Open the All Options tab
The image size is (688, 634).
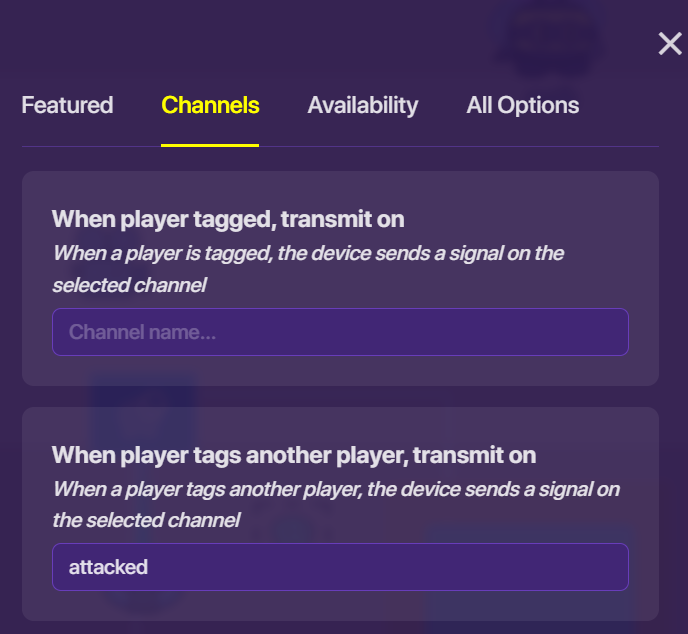point(522,105)
